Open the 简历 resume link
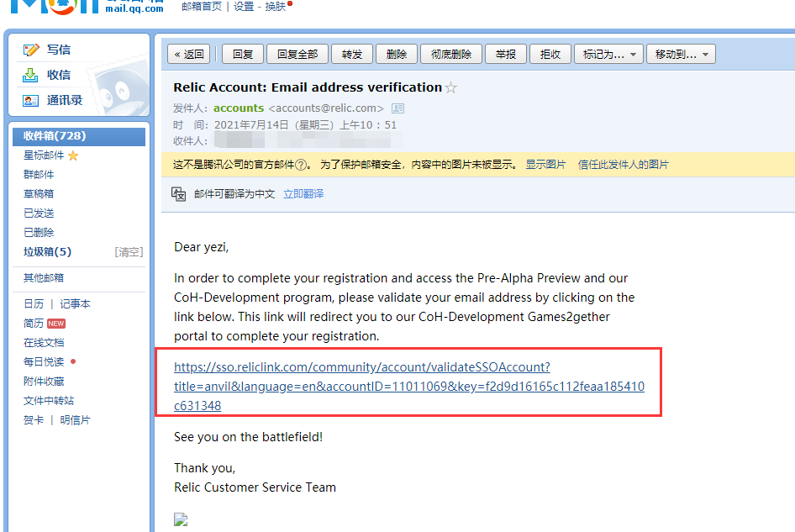The image size is (795, 532). point(34,323)
